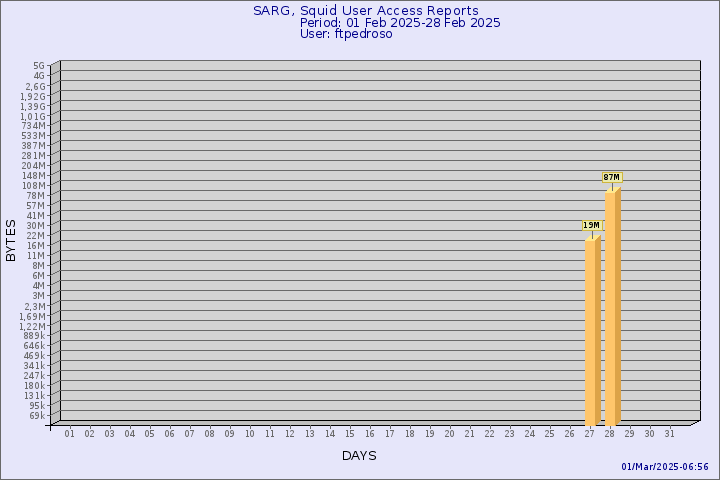Click the User: ftpedroso text

[346, 33]
